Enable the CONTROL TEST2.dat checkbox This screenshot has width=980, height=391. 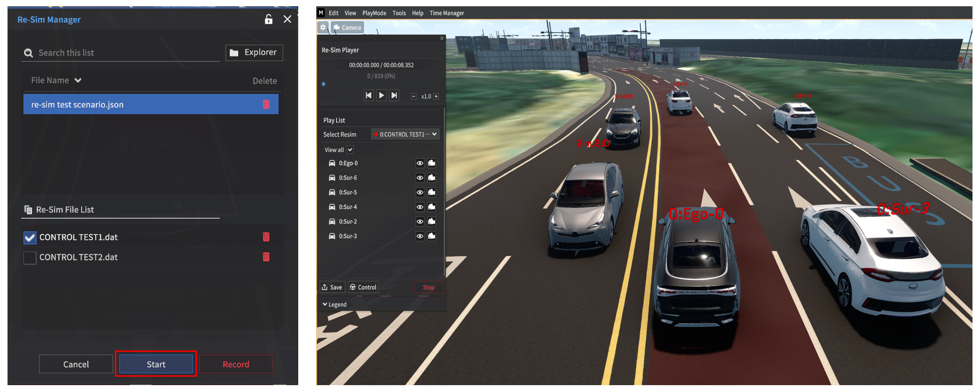coord(30,258)
